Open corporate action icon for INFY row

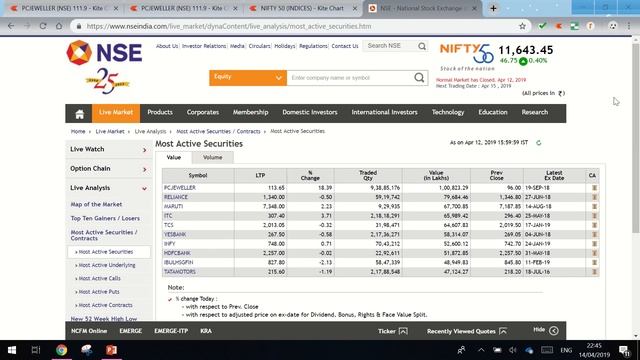pos(594,244)
